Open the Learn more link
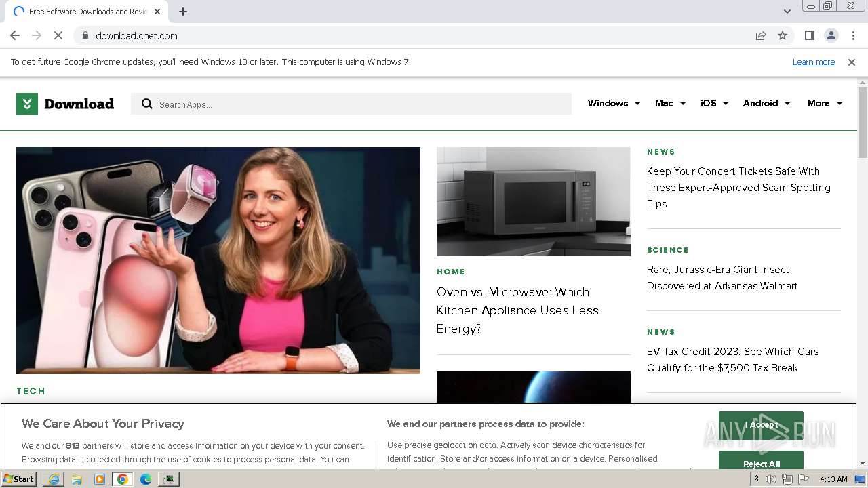Viewport: 868px width, 488px height. [814, 62]
